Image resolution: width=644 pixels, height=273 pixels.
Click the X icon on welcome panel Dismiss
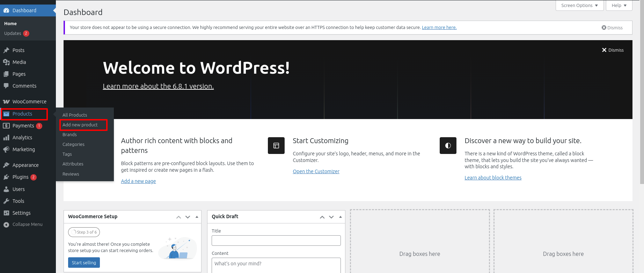click(604, 50)
